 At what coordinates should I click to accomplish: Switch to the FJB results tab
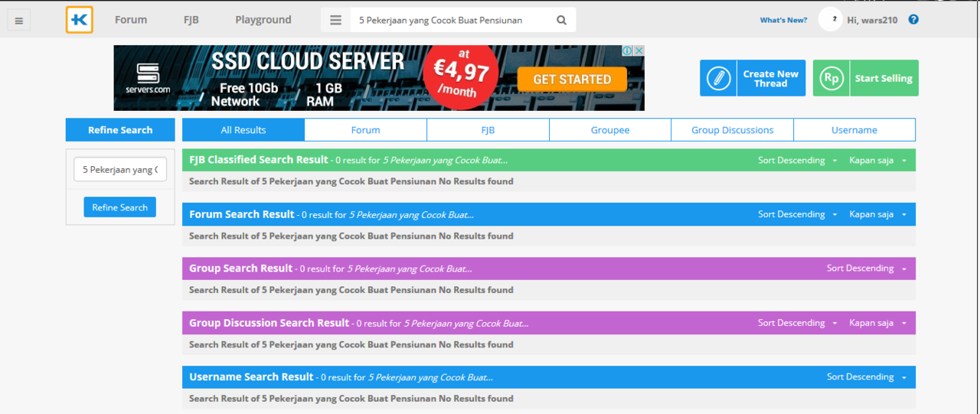pyautogui.click(x=488, y=130)
